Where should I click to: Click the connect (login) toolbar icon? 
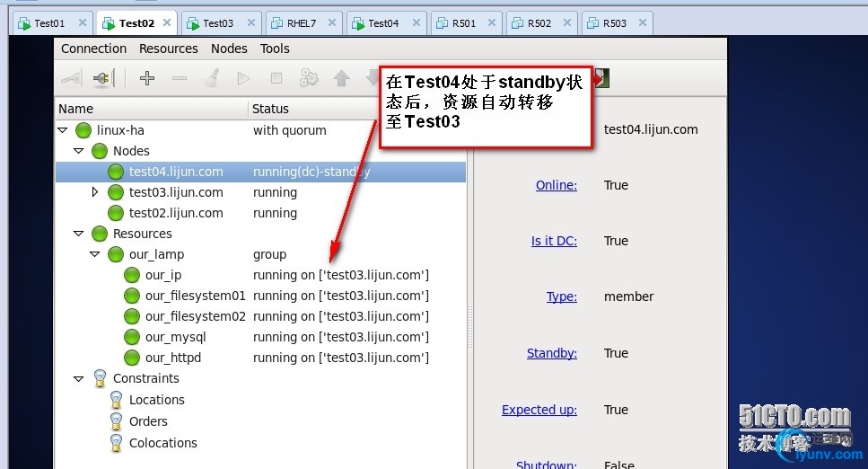72,78
